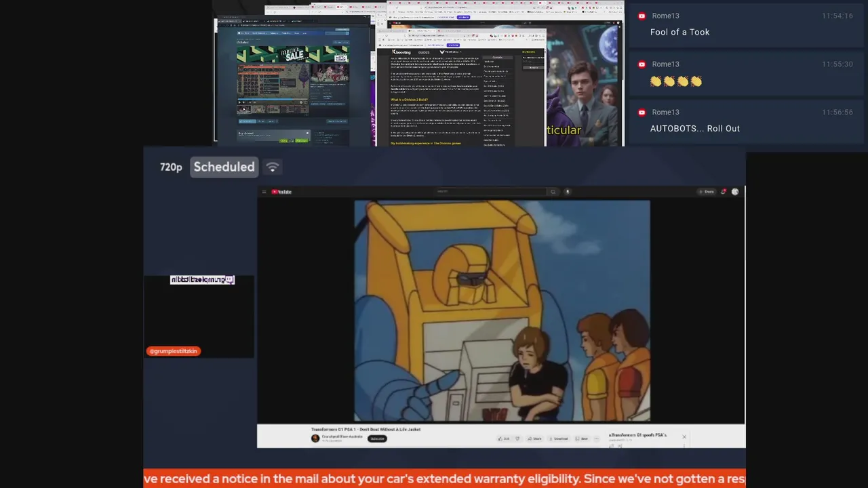This screenshot has width=868, height=488.
Task: Open the YouTube hamburger guide menu
Action: pos(264,192)
